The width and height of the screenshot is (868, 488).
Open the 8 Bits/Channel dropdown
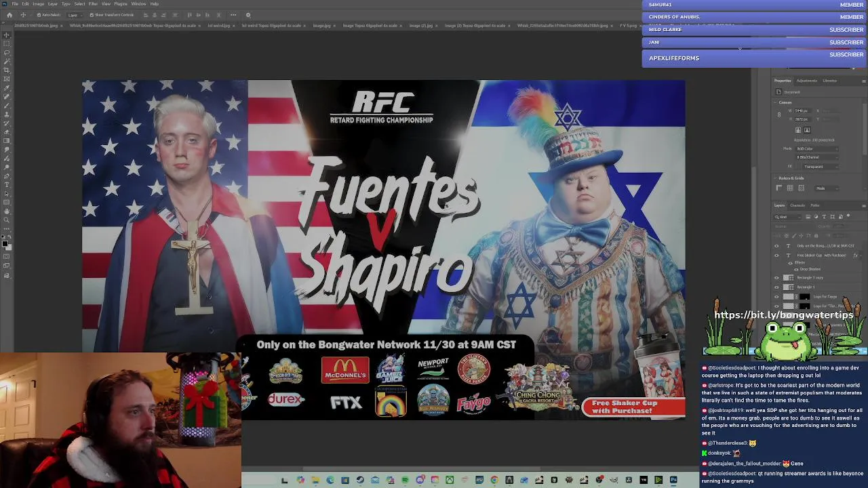pyautogui.click(x=818, y=157)
